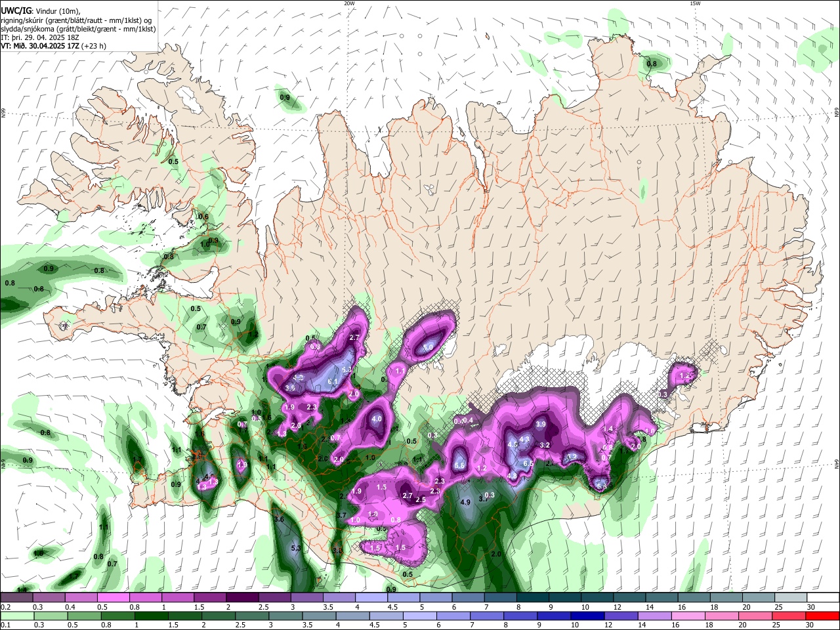This screenshot has width=840, height=630.
Task: Click the dark navy 10 mm rain swatch
Action: tap(586, 616)
